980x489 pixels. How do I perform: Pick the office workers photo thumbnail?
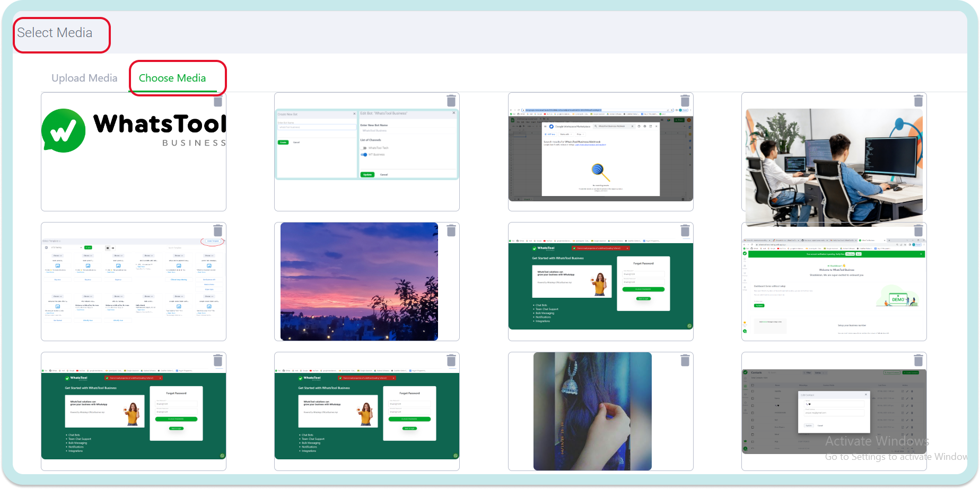834,167
